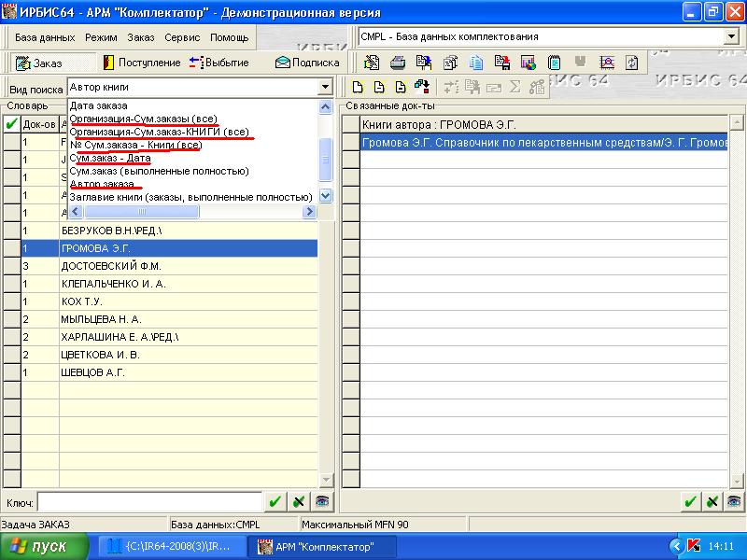This screenshot has width=747, height=560.
Task: Click the refresh icon at toolbar end
Action: tap(632, 63)
